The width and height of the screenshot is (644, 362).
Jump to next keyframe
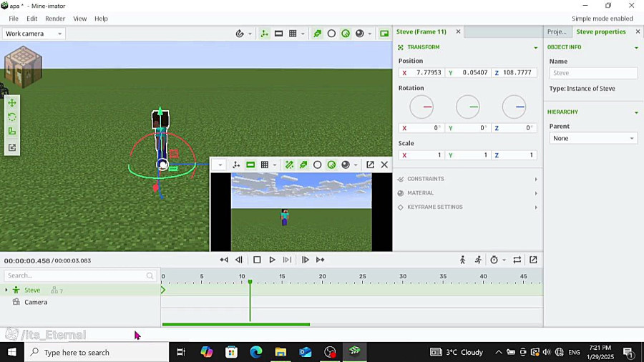321,260
